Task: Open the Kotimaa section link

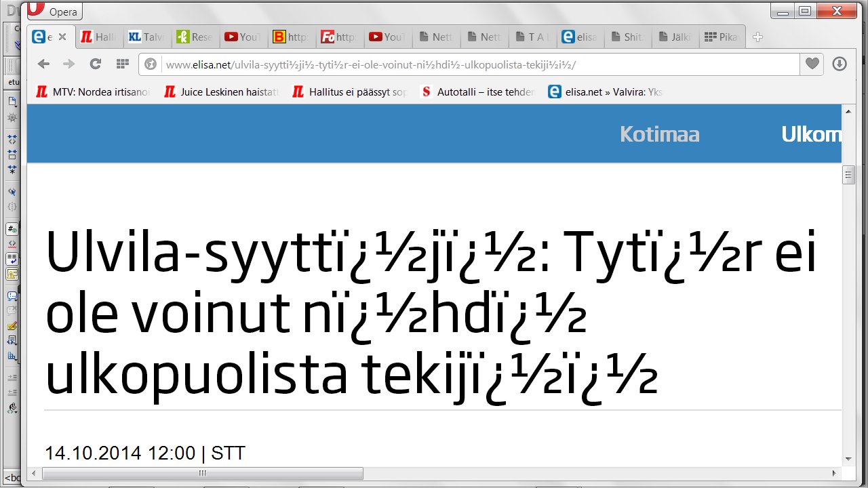Action: 659,134
